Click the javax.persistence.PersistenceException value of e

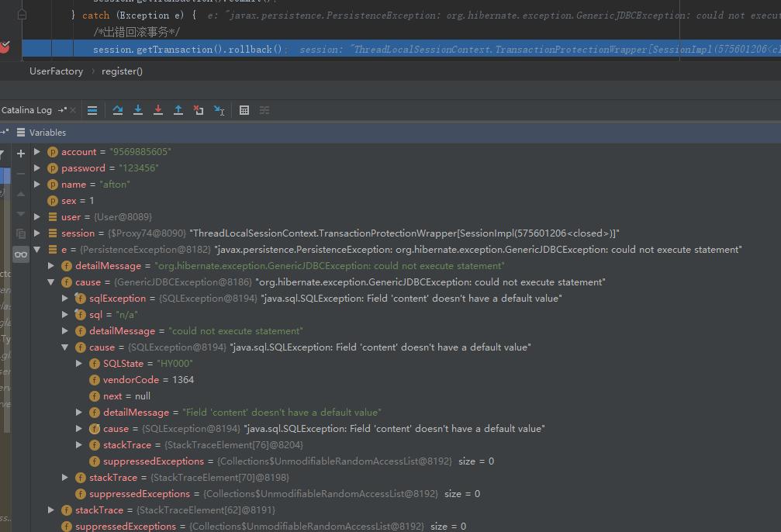coord(479,250)
